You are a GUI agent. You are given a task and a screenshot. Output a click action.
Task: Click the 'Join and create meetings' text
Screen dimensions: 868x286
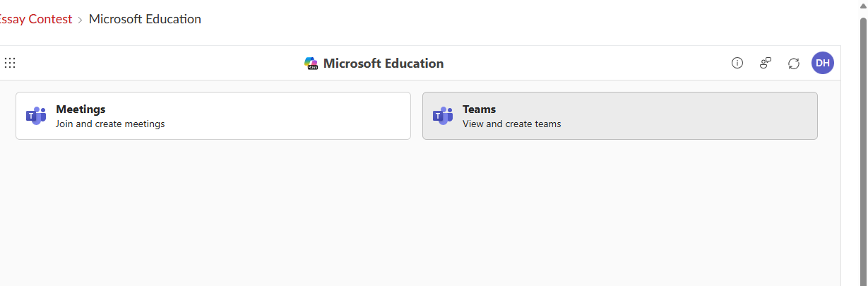click(110, 124)
